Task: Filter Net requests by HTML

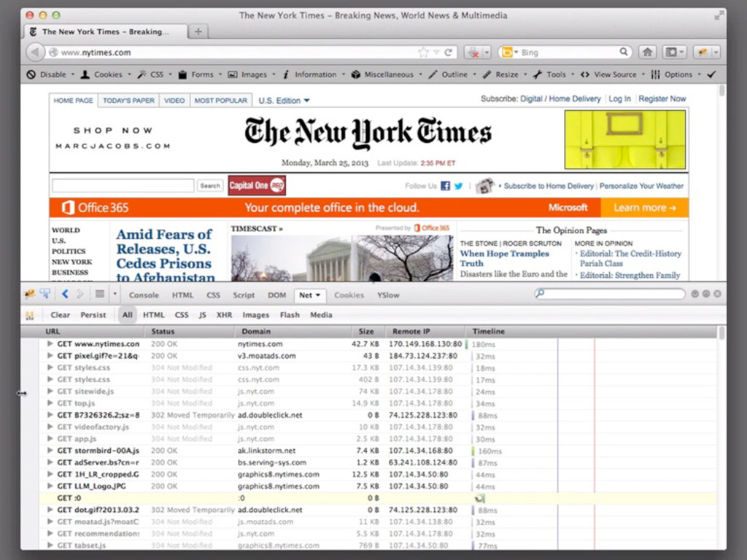Action: point(153,315)
